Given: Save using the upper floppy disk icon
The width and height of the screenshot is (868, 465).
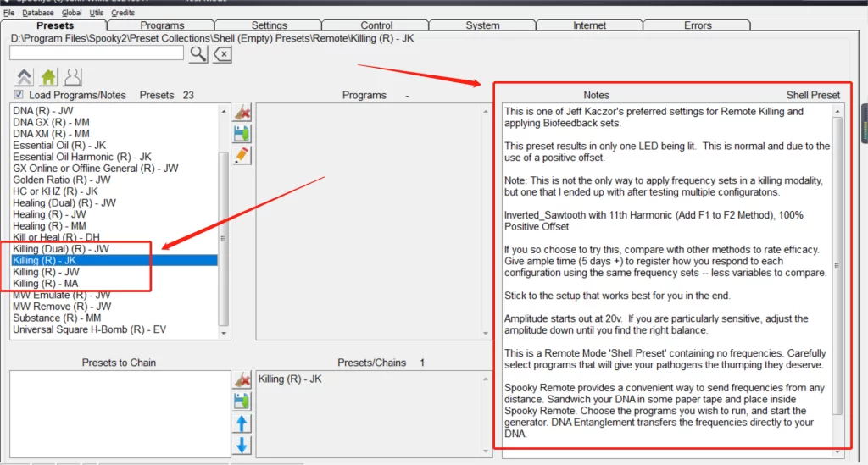Looking at the screenshot, I should tap(242, 134).
